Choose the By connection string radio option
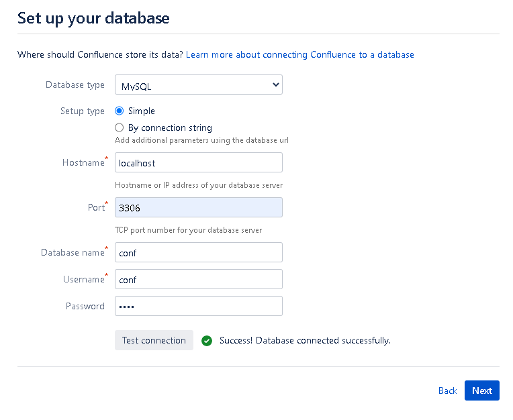The image size is (513, 420). click(x=120, y=127)
